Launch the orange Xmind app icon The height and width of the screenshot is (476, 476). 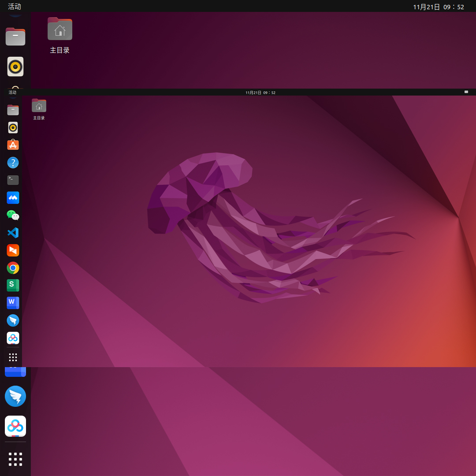(x=13, y=250)
